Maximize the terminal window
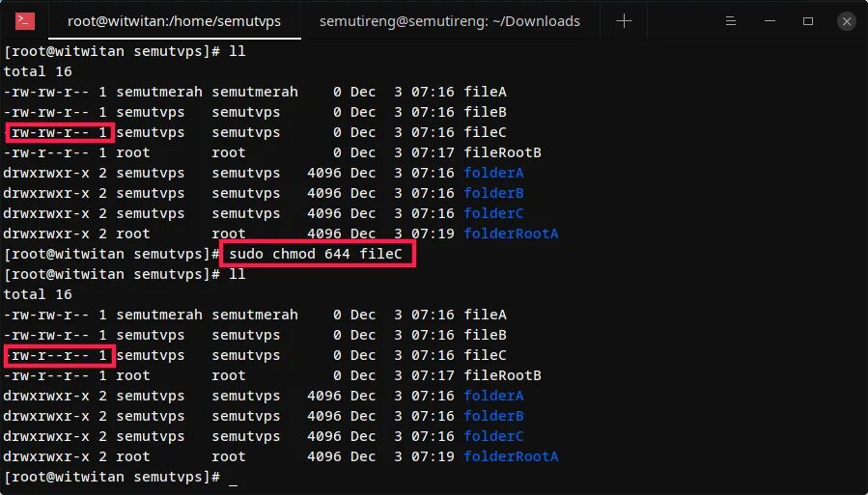This screenshot has width=868, height=495. tap(808, 21)
